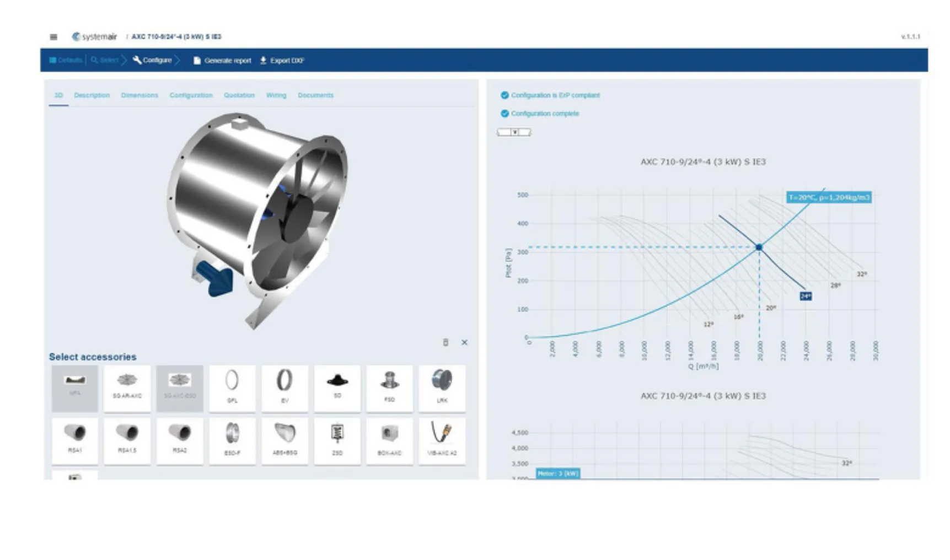
Task: Click the trash icon above accessories
Action: tap(446, 342)
